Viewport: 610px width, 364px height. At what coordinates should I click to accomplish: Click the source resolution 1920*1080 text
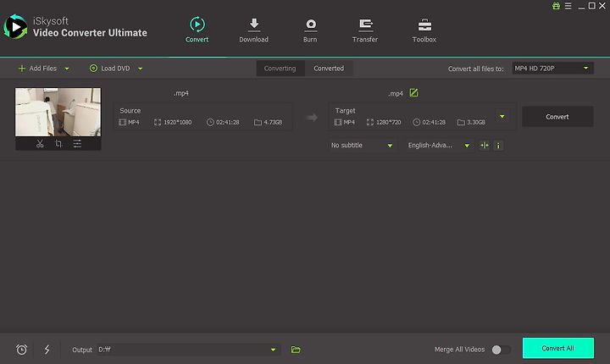[178, 122]
